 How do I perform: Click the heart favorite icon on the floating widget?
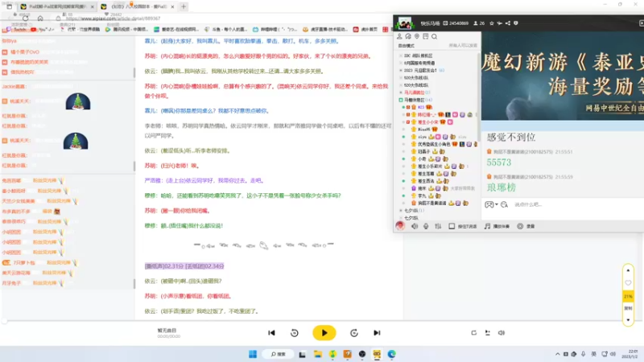(x=628, y=283)
